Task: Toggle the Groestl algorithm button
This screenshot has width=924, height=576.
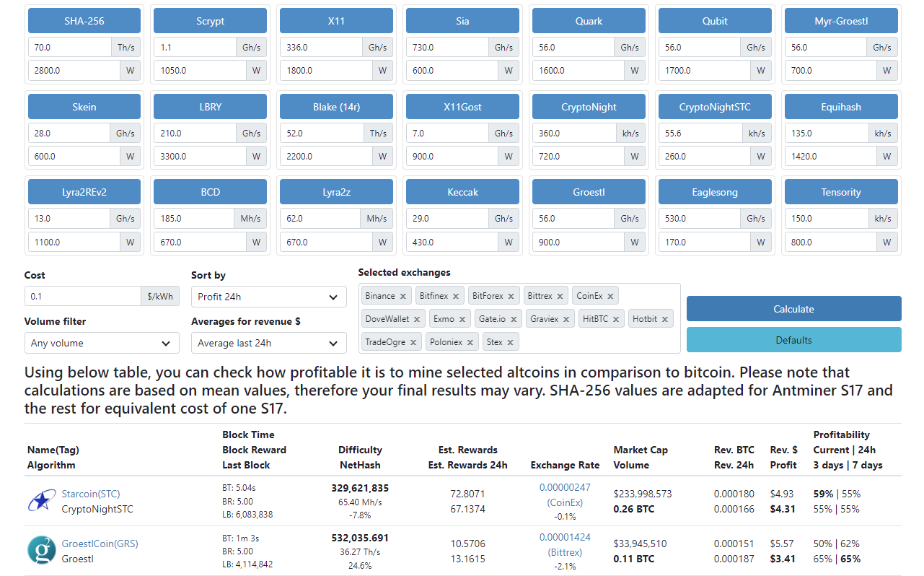Action: [589, 192]
